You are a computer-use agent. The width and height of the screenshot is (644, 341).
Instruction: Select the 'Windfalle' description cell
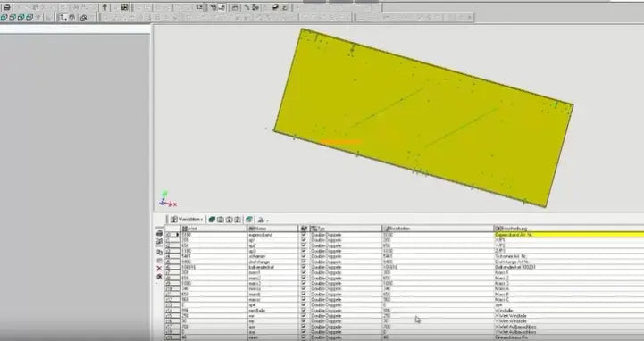(x=569, y=311)
